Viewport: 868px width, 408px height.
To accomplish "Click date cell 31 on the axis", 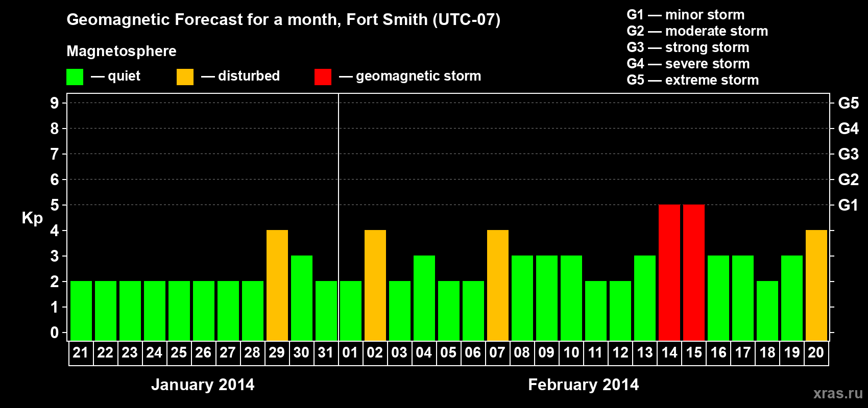I will click(x=326, y=353).
